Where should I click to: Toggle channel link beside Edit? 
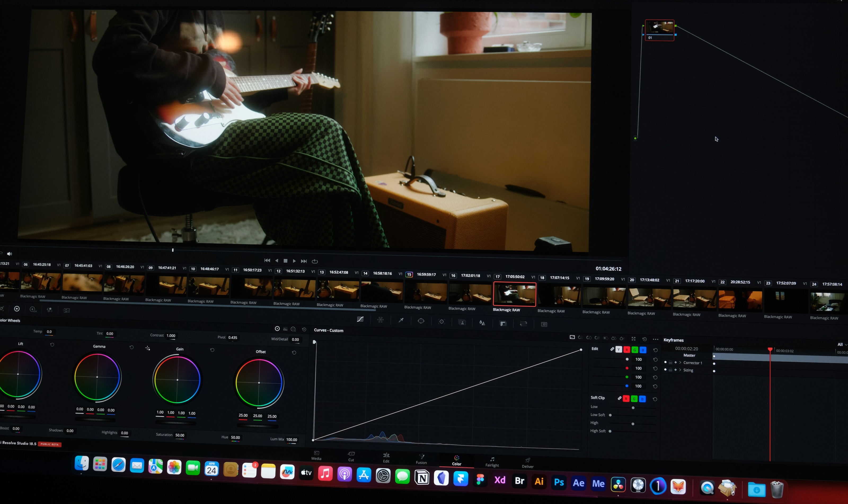coord(612,349)
